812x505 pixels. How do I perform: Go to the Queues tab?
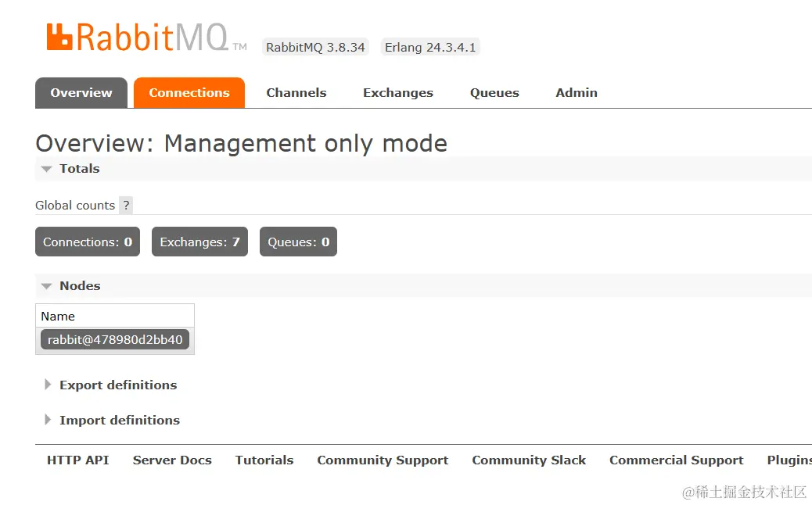point(494,92)
